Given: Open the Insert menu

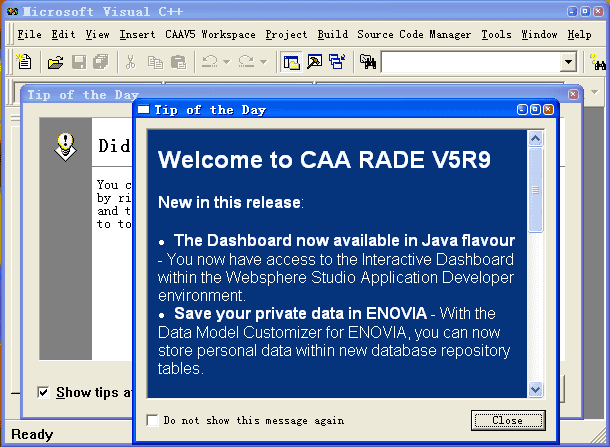Looking at the screenshot, I should pyautogui.click(x=137, y=35).
